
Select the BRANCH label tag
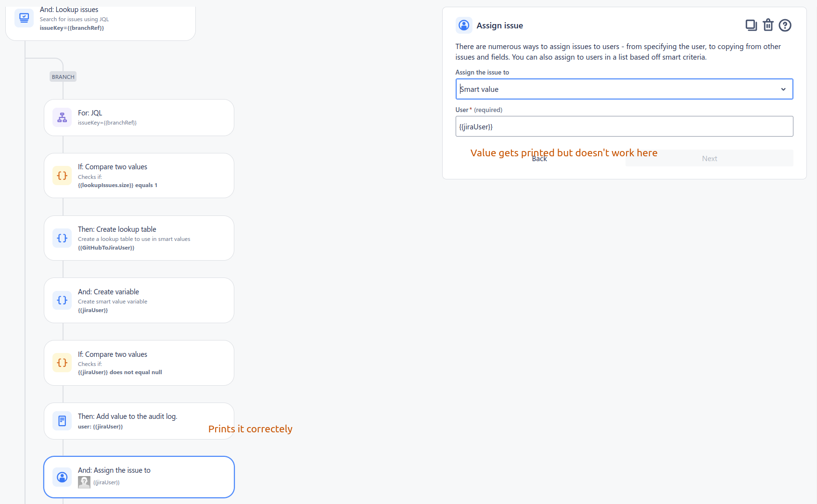[x=63, y=76]
